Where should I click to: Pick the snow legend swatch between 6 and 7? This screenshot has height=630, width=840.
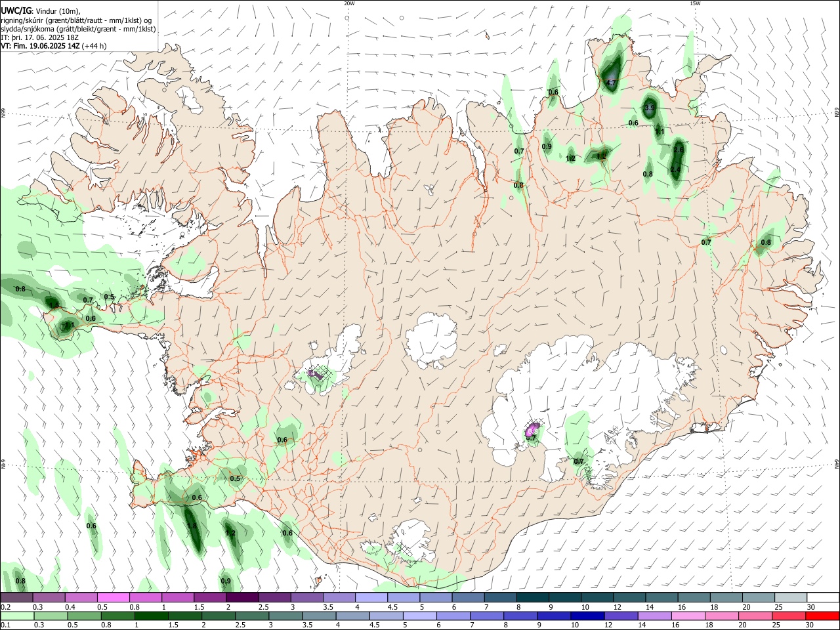point(468,598)
